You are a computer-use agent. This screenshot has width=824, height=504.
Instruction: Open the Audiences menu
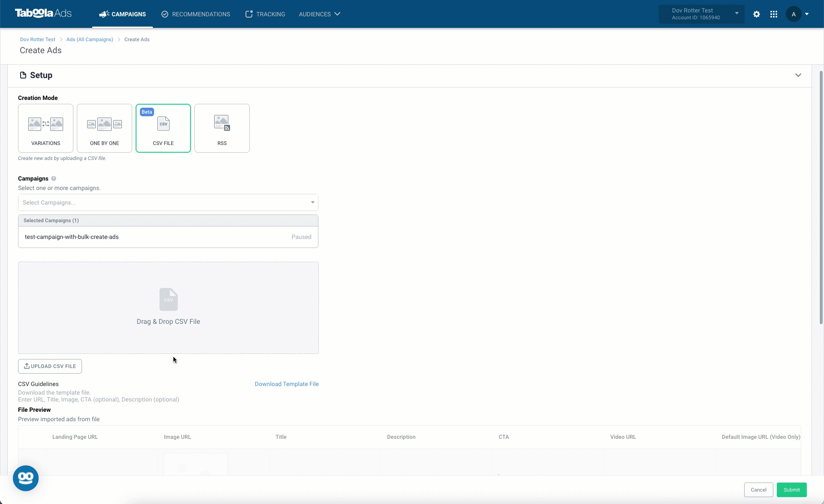(319, 14)
